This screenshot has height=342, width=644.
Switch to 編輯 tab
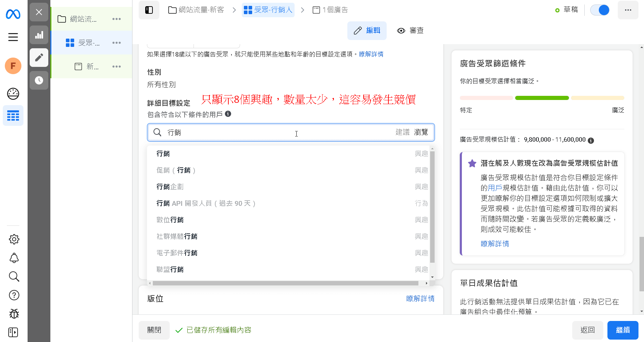[x=367, y=31]
